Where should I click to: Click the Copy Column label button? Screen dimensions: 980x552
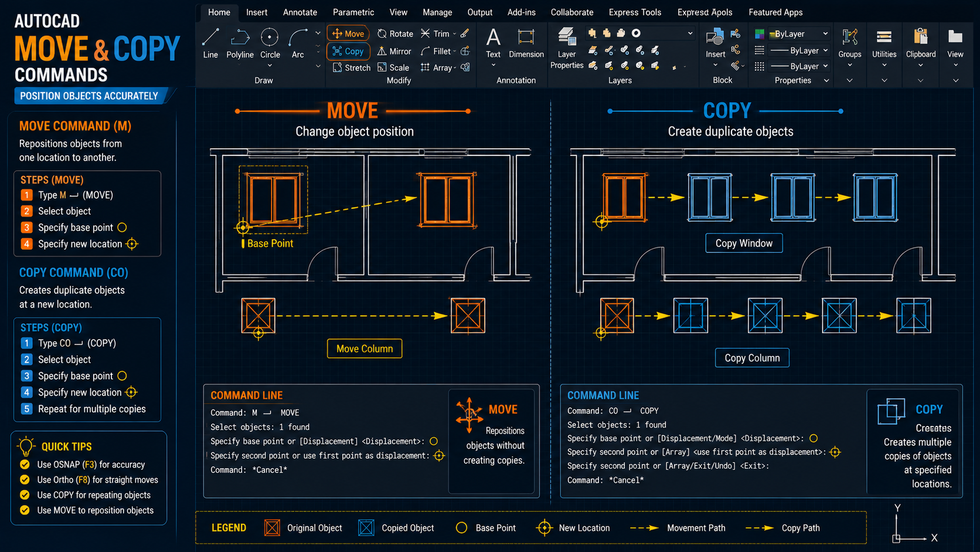tap(752, 358)
